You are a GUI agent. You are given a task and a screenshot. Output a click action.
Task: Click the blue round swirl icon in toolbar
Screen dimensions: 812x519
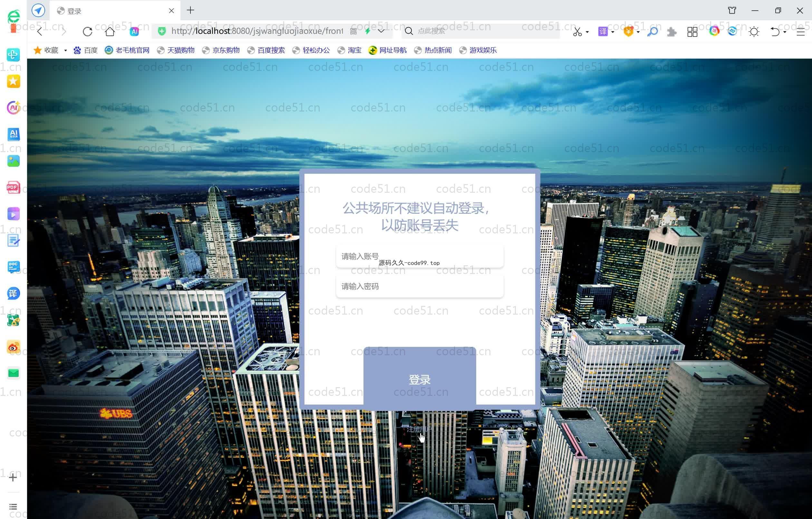click(x=732, y=31)
